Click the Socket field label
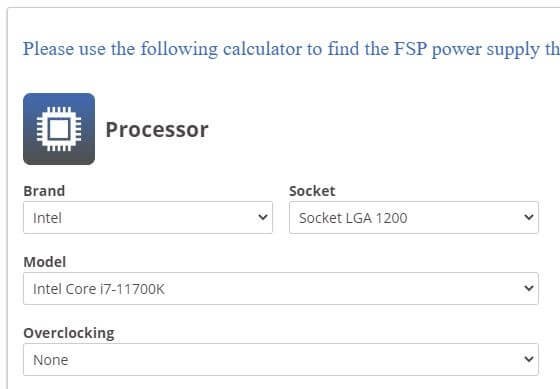Screen dimensions: 560x389 pyautogui.click(x=312, y=191)
